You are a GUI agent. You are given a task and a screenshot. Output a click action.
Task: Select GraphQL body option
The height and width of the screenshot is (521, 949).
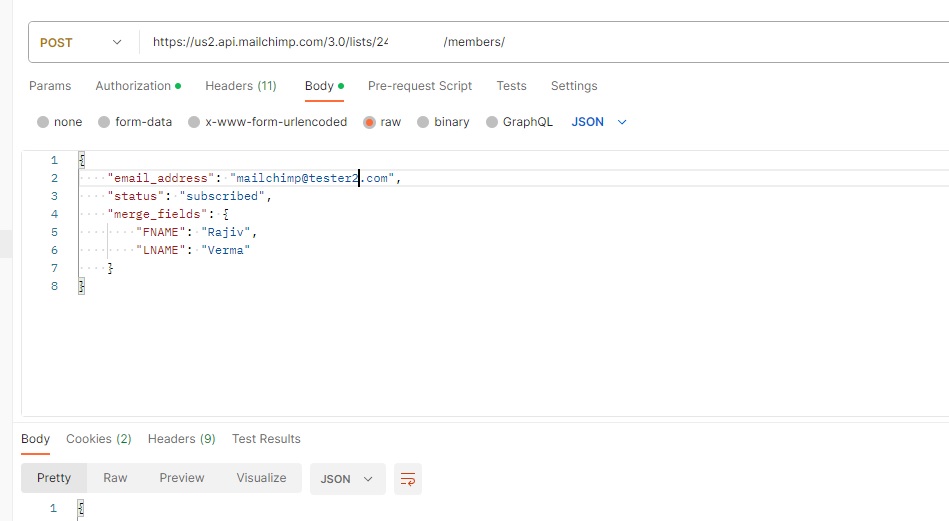(492, 122)
